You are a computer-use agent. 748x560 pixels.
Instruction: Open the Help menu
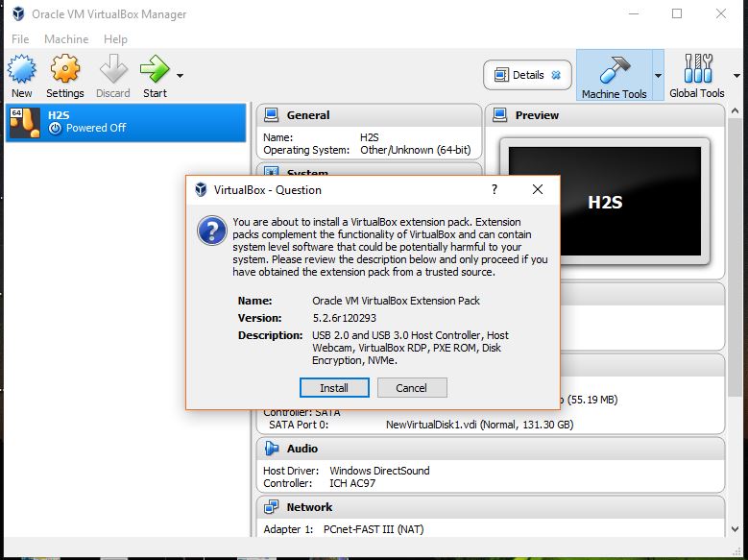(115, 39)
